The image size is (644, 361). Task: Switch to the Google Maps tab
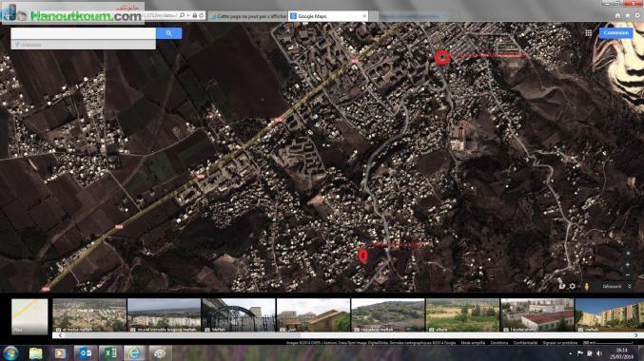328,16
